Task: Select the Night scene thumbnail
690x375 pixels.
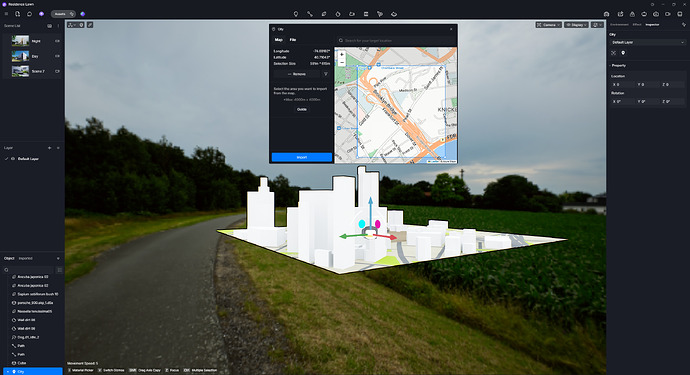Action: point(20,41)
